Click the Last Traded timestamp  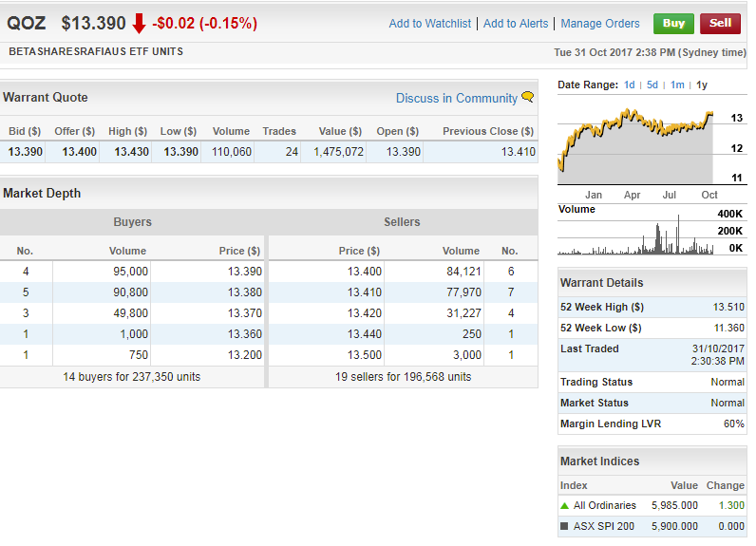tap(718, 355)
